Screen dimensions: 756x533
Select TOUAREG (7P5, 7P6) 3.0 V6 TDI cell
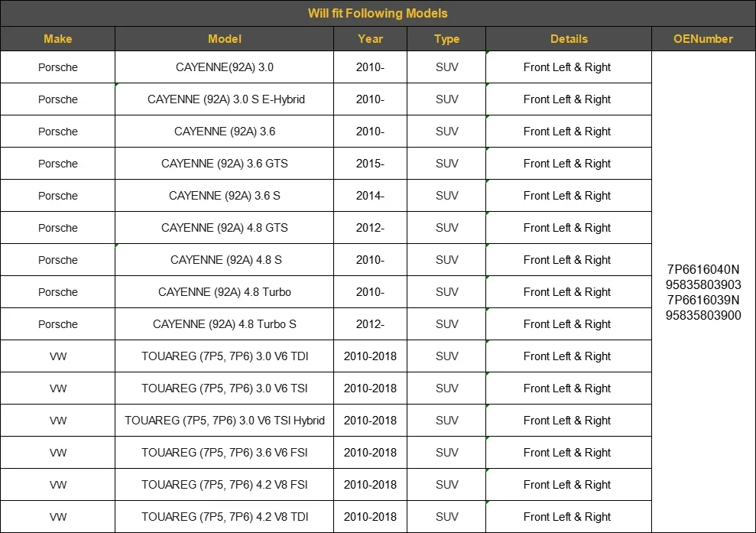click(x=224, y=356)
